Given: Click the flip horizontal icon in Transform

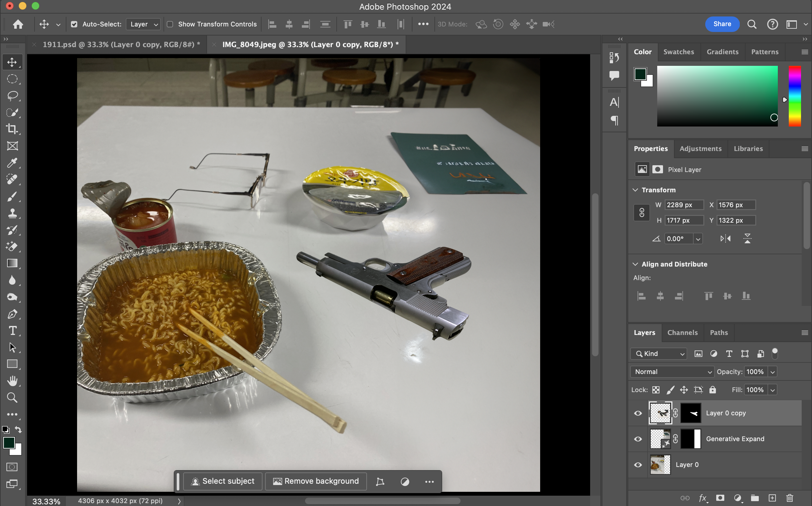Looking at the screenshot, I should (x=725, y=238).
